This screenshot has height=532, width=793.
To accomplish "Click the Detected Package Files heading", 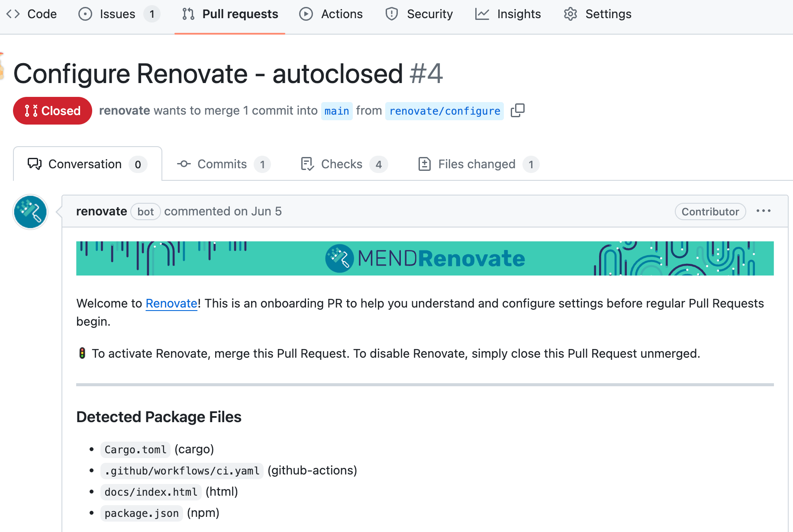I will click(159, 417).
